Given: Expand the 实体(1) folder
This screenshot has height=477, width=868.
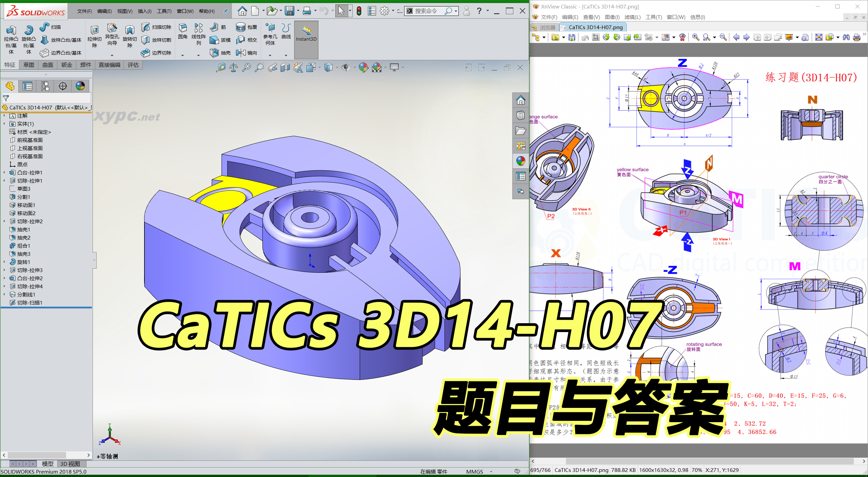Looking at the screenshot, I should 4,124.
